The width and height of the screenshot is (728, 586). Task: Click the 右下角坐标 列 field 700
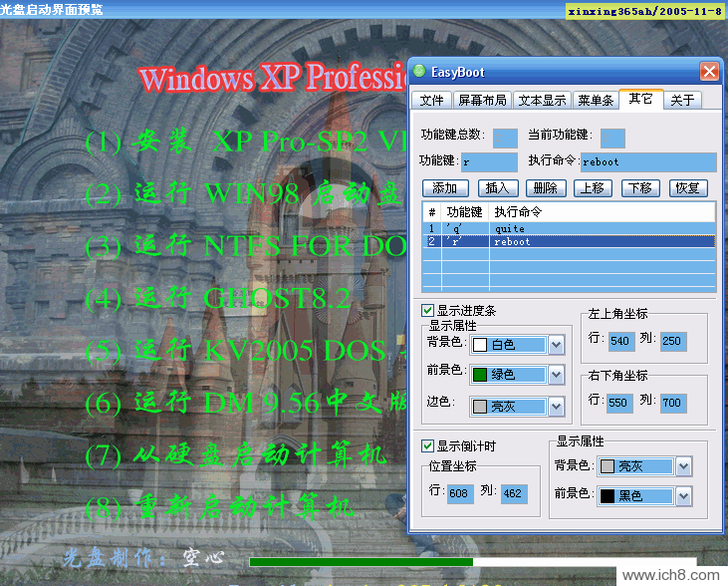coord(673,403)
